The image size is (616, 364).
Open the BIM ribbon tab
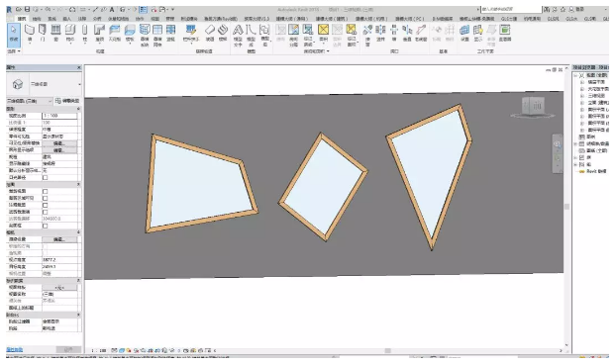(x=443, y=19)
